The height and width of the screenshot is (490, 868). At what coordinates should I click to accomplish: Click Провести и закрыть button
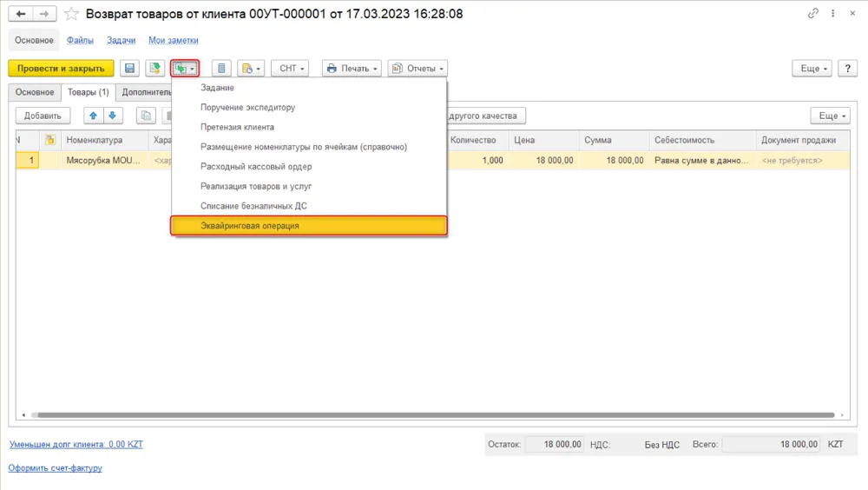click(61, 68)
